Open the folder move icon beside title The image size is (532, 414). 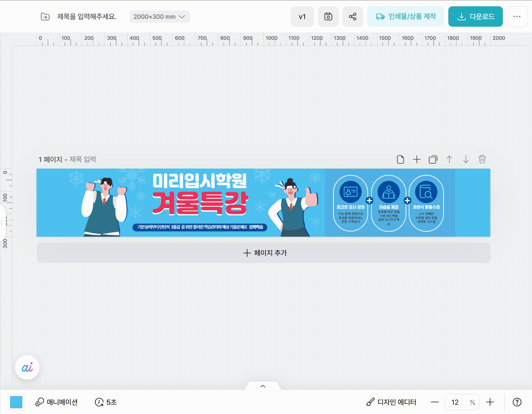click(x=45, y=17)
